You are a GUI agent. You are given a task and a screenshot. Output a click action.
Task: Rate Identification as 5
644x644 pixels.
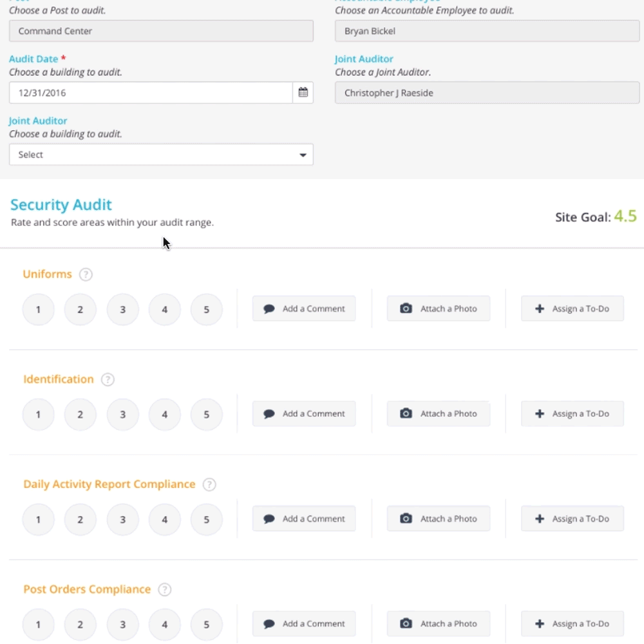[207, 414]
